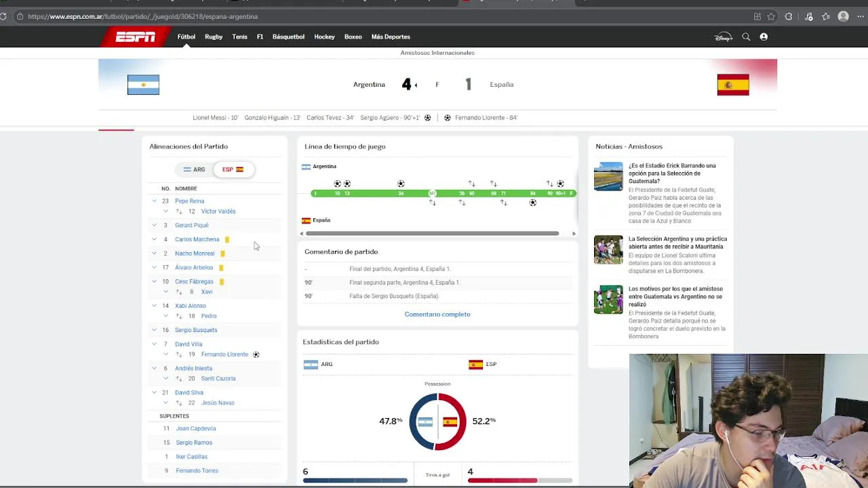Open ESPN site search magnifier

pos(746,37)
